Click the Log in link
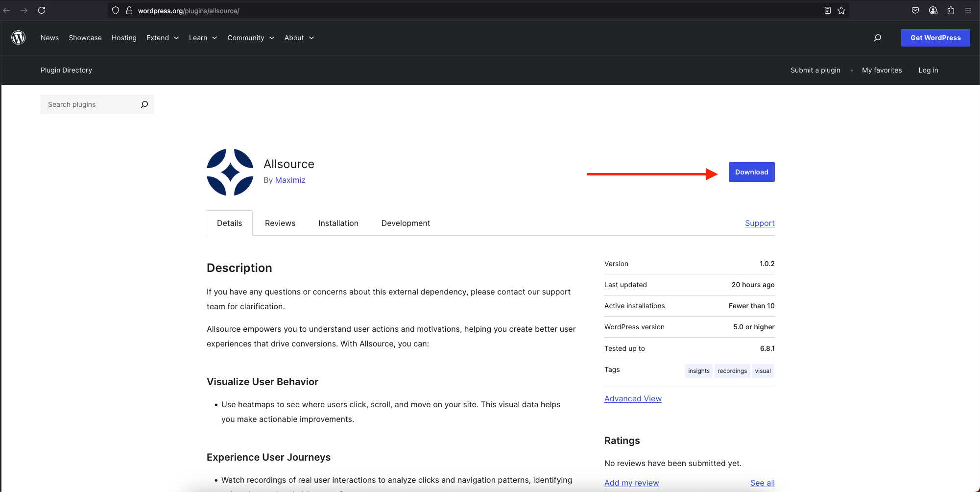 (x=929, y=70)
